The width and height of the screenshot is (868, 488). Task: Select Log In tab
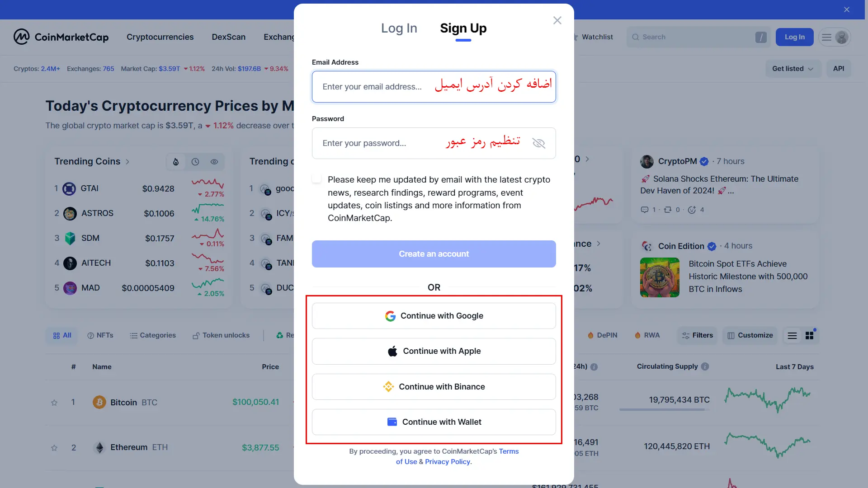click(399, 28)
